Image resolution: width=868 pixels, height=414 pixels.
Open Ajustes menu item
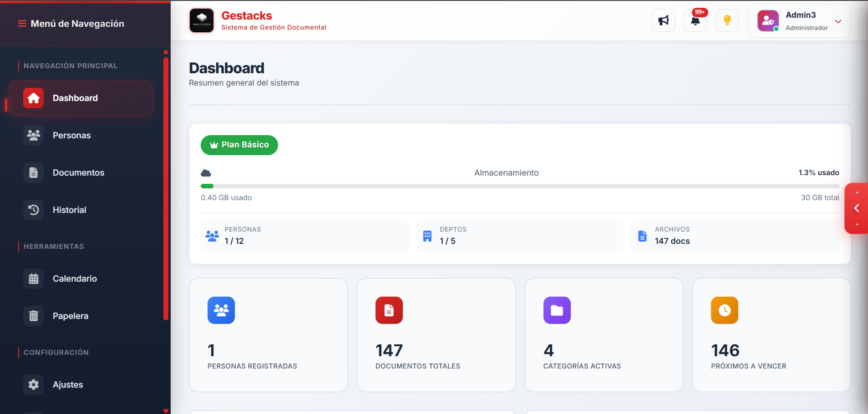click(81, 384)
